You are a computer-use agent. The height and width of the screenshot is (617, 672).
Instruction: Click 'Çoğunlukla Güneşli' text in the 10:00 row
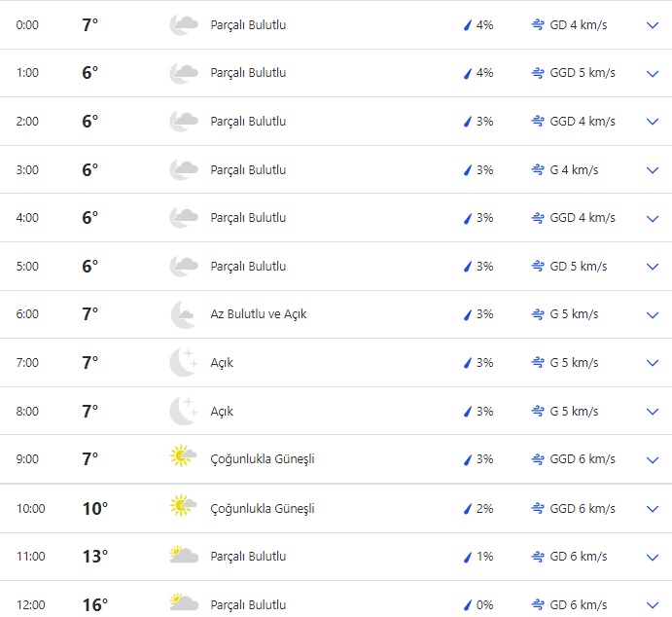pos(262,509)
